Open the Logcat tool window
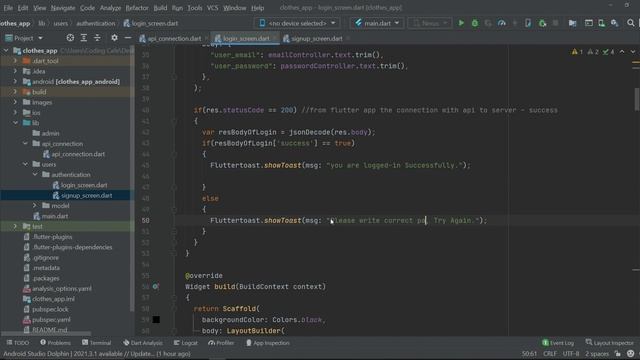 click(186, 343)
